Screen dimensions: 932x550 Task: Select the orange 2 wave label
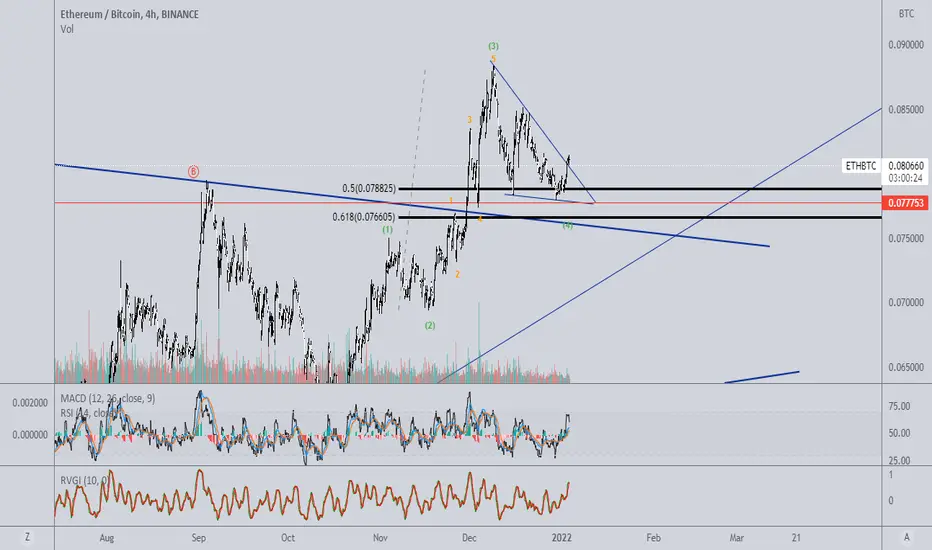pyautogui.click(x=457, y=274)
